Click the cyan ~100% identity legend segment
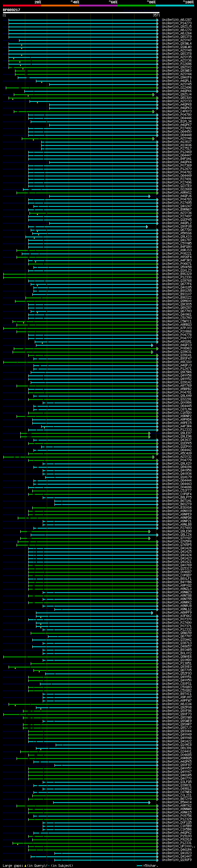This screenshot has width=197, height=868. pos(175,6)
